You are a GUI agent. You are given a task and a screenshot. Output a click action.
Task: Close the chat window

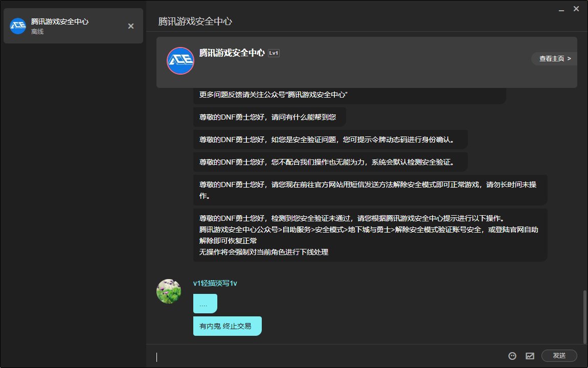click(x=576, y=9)
